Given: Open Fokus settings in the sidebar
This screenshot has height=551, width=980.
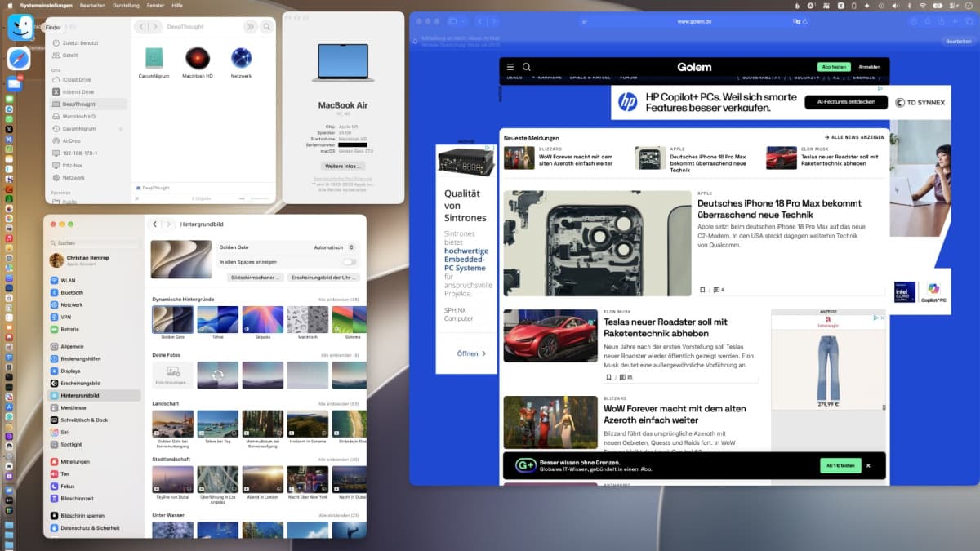Looking at the screenshot, I should click(94, 486).
